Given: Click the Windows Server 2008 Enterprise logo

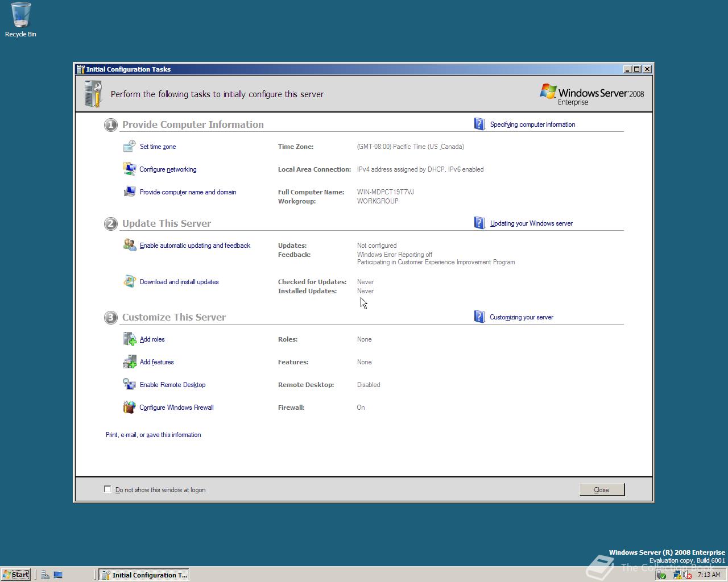Looking at the screenshot, I should (x=591, y=94).
